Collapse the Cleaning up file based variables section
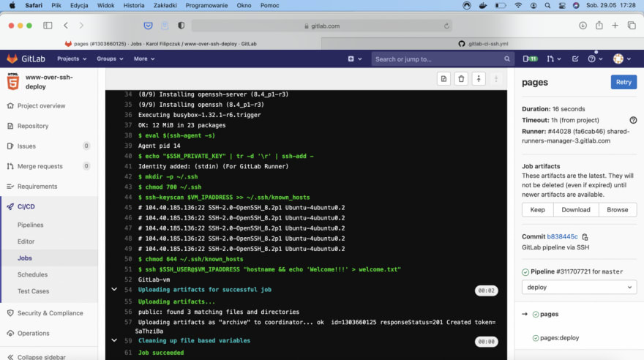 (114, 340)
